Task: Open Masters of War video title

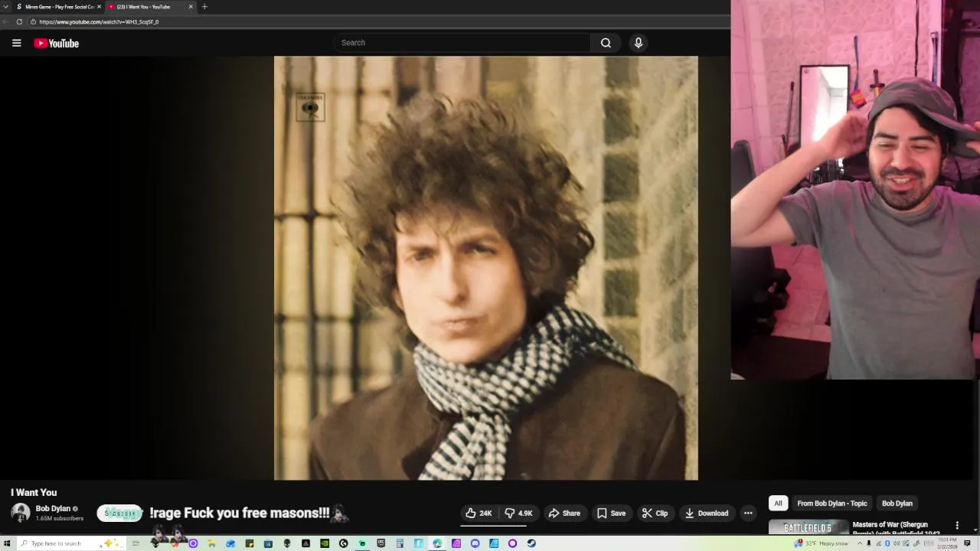Action: pos(896,529)
